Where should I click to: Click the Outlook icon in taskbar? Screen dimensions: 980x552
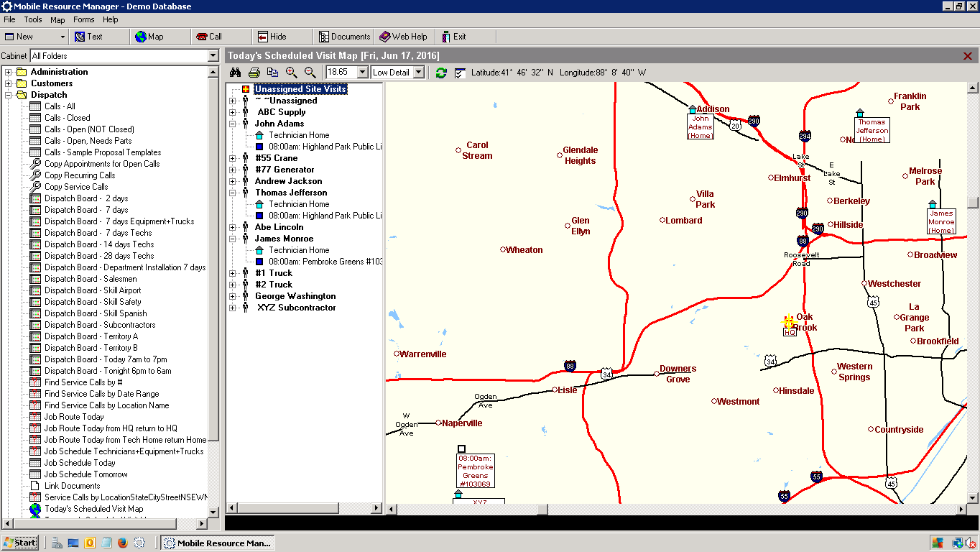90,543
